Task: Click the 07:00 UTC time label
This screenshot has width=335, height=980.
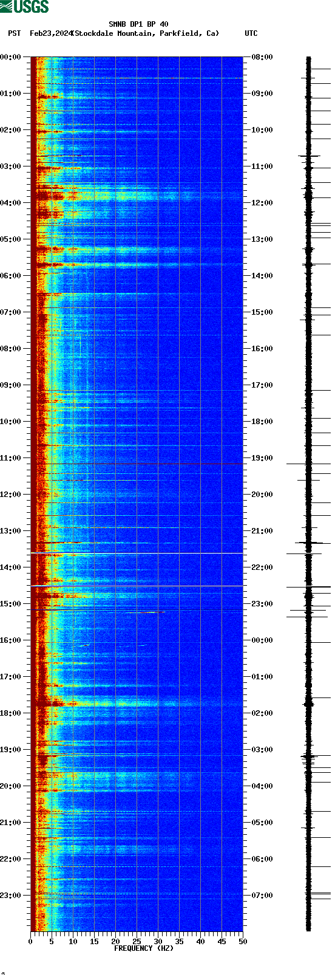Action: 262,896
